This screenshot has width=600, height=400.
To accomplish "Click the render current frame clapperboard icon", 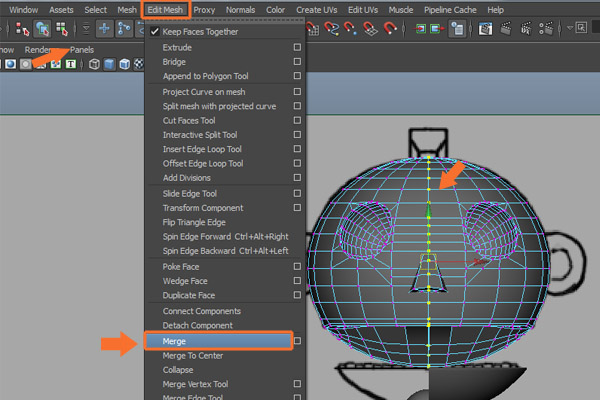I will (504, 28).
